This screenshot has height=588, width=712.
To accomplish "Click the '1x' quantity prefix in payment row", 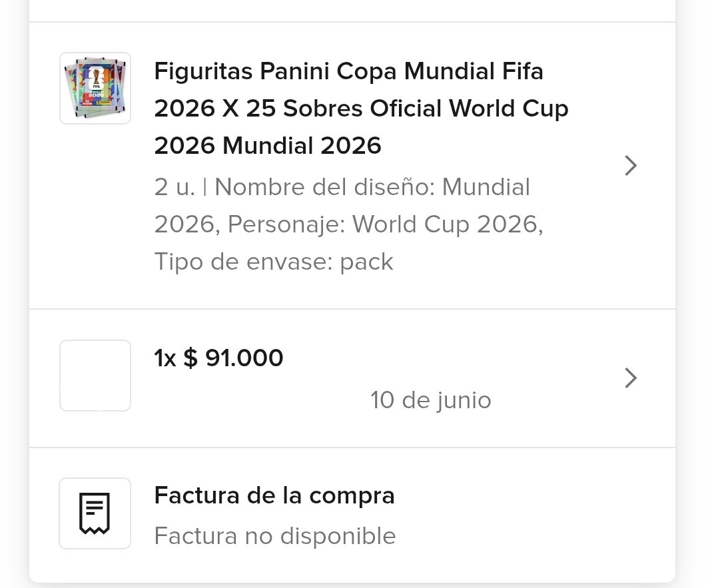I will [x=165, y=358].
